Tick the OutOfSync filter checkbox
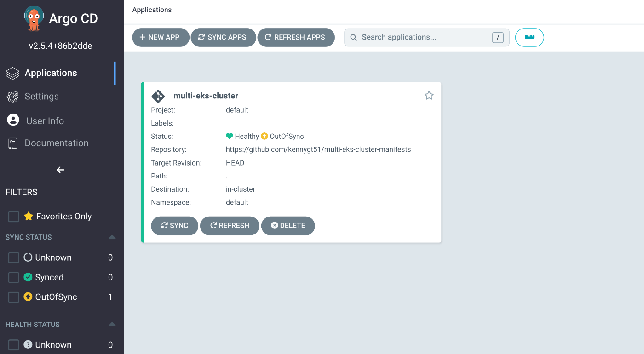The height and width of the screenshot is (354, 644). point(14,297)
